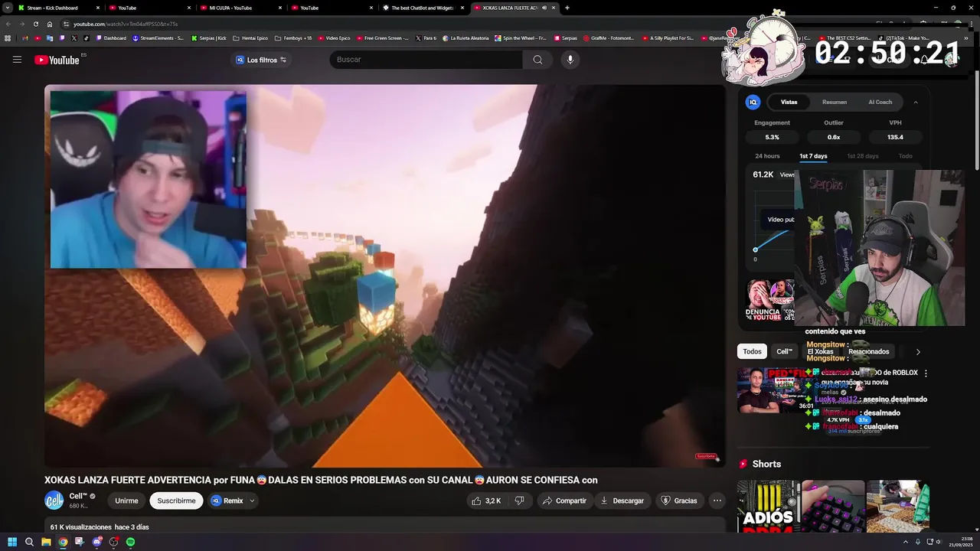Select 1st 28 days time range

click(863, 156)
